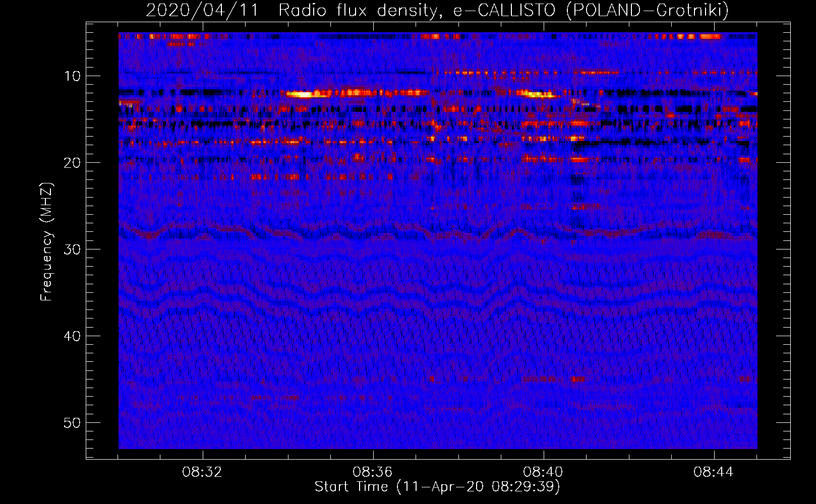Click the 08:32 time tick label

[202, 472]
